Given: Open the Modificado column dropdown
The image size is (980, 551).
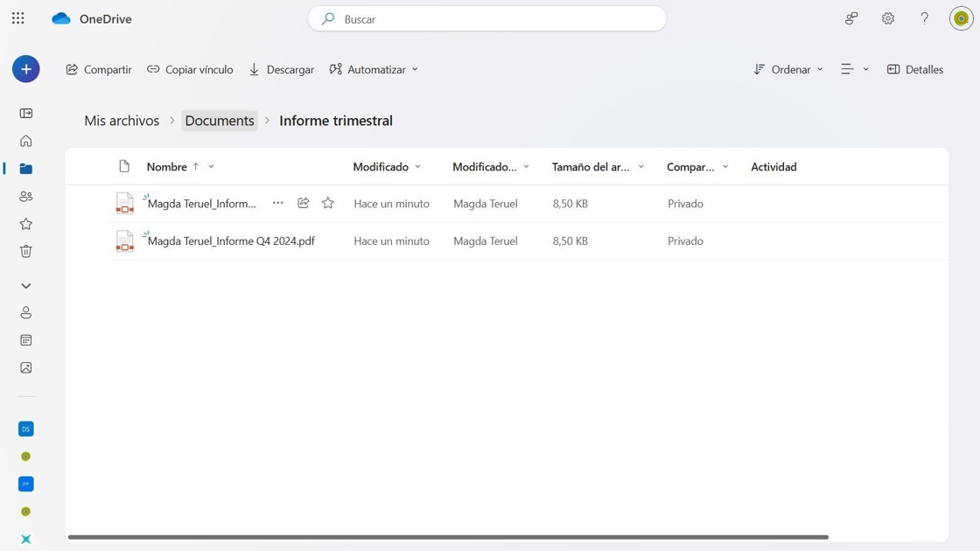Looking at the screenshot, I should [x=417, y=167].
